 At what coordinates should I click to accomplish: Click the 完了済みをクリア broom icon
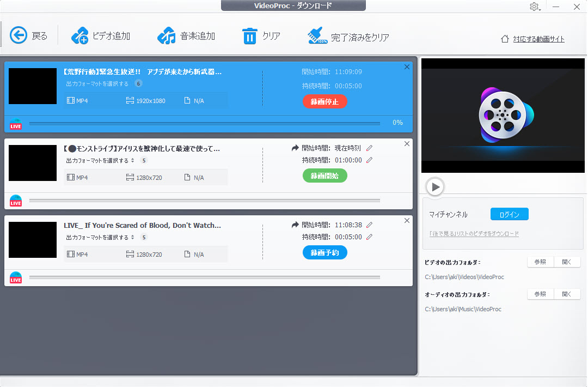[317, 35]
